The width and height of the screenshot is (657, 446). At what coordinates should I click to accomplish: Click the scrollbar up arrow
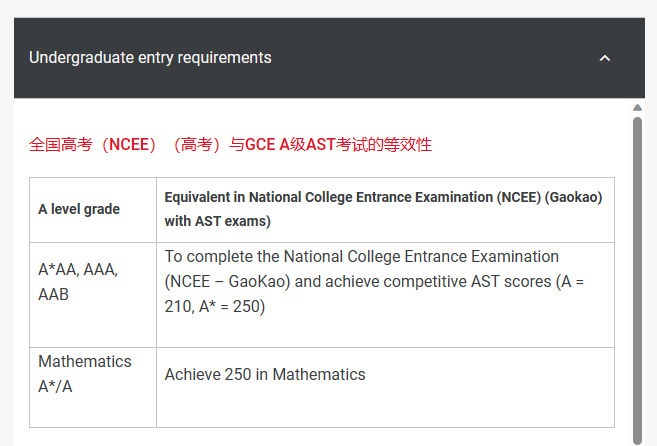click(x=637, y=108)
